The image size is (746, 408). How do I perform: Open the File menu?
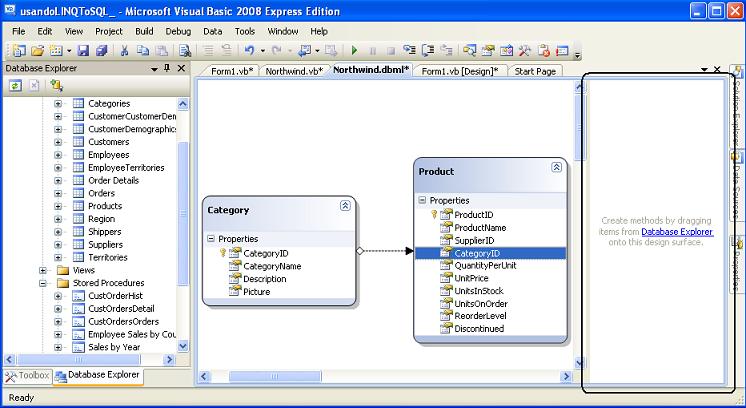19,31
